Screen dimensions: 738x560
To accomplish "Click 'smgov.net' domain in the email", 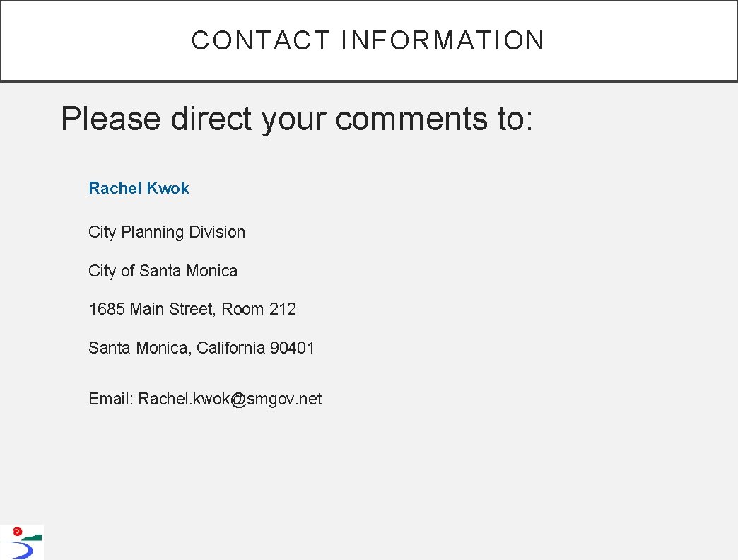I will [284, 399].
